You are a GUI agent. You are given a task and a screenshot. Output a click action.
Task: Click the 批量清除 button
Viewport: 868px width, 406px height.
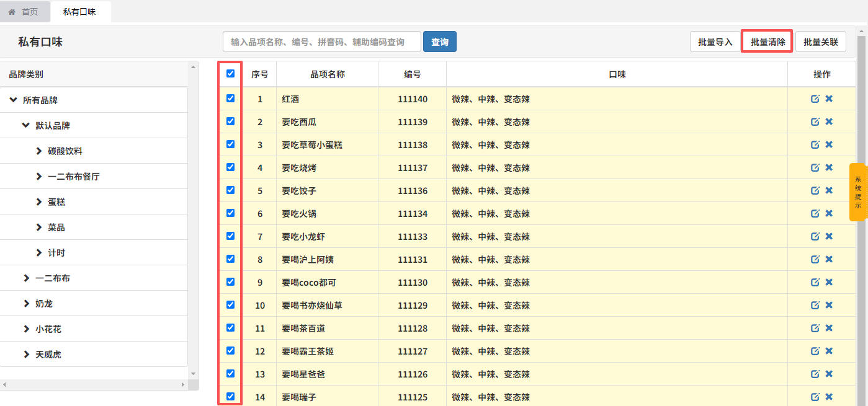click(768, 42)
